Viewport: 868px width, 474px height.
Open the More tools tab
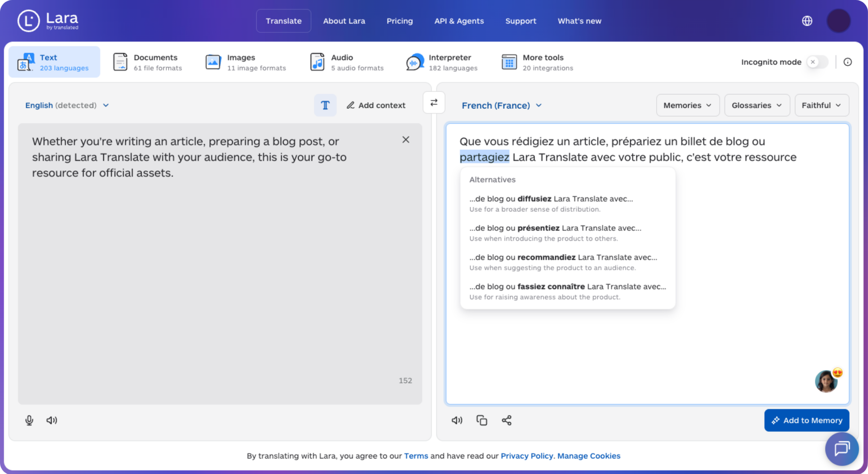(537, 62)
